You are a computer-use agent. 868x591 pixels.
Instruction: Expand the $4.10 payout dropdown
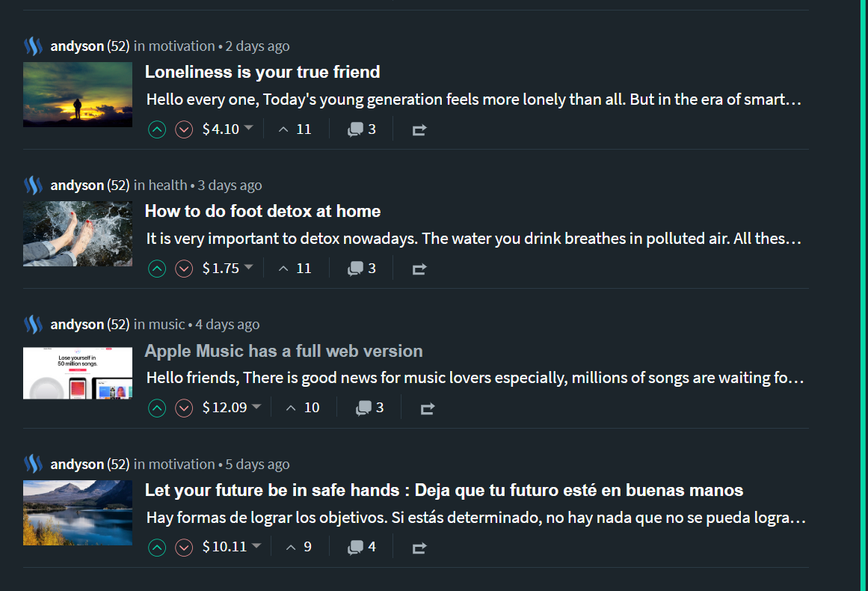pos(248,129)
